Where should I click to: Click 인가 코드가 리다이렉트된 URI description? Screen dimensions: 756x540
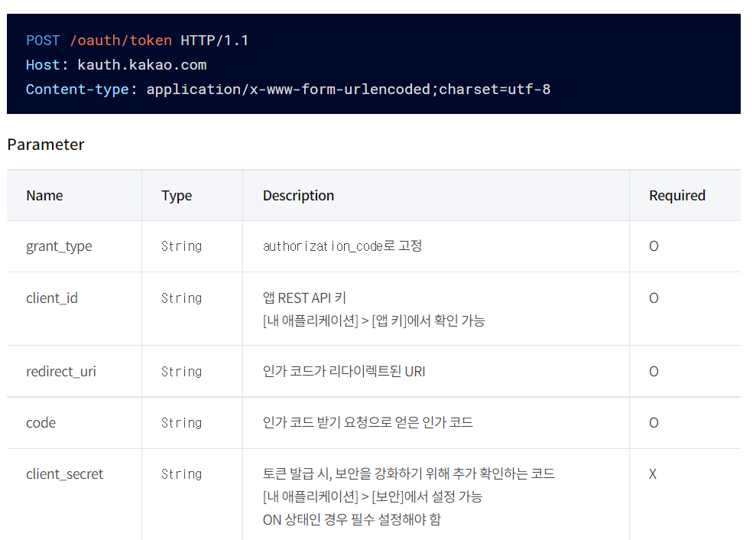[344, 371]
